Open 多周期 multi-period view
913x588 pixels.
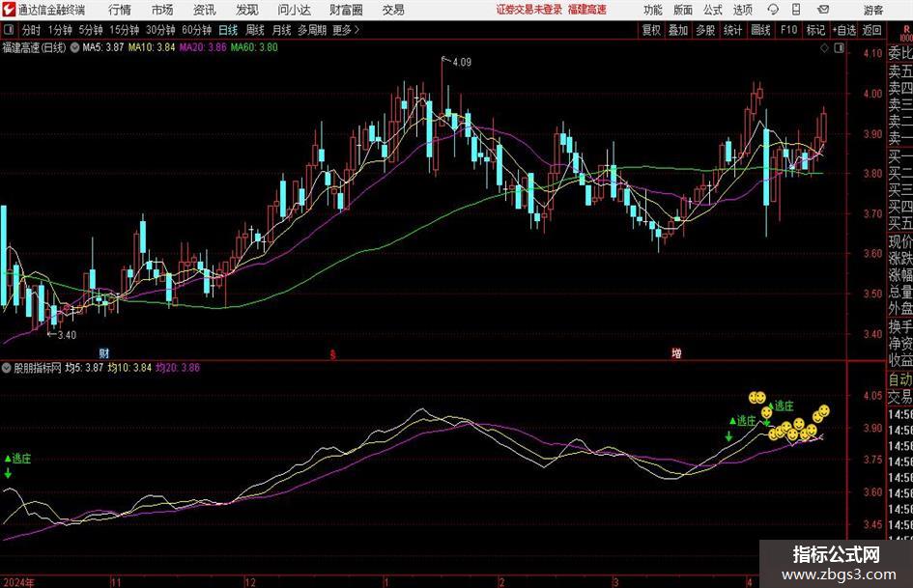(312, 30)
